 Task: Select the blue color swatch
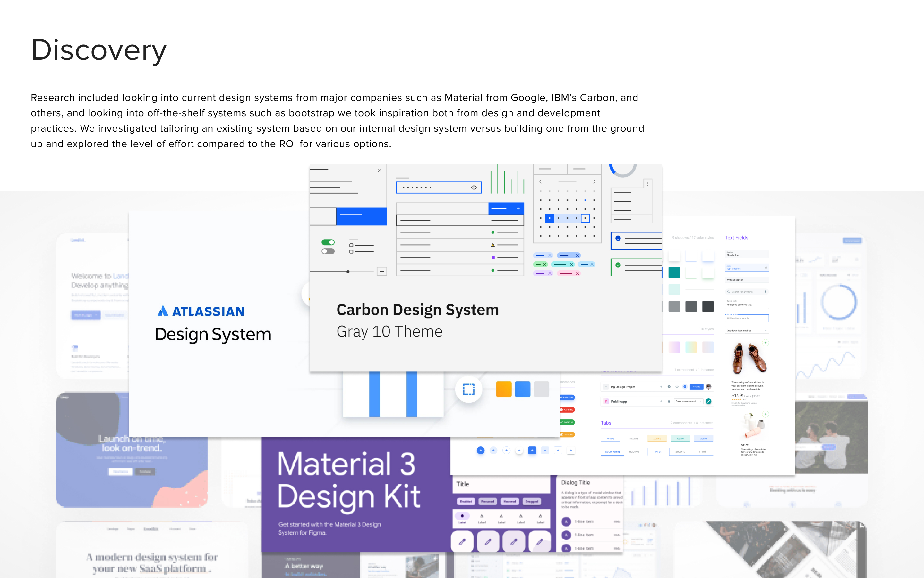tap(522, 389)
